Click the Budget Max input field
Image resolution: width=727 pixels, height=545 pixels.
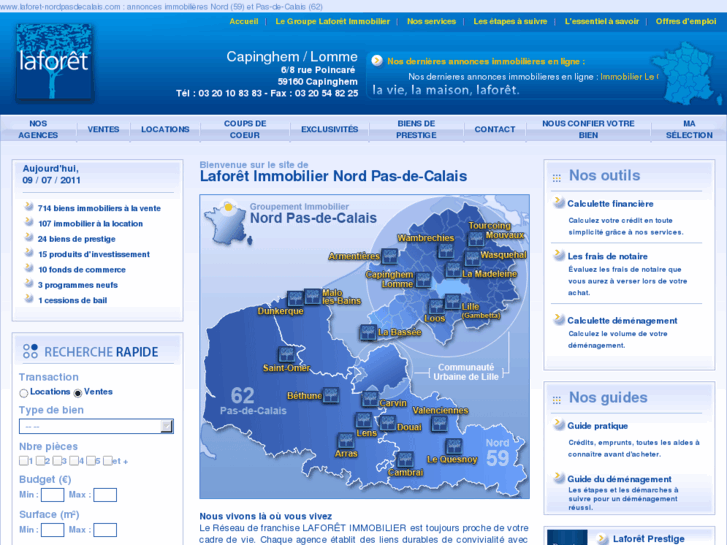(x=105, y=495)
